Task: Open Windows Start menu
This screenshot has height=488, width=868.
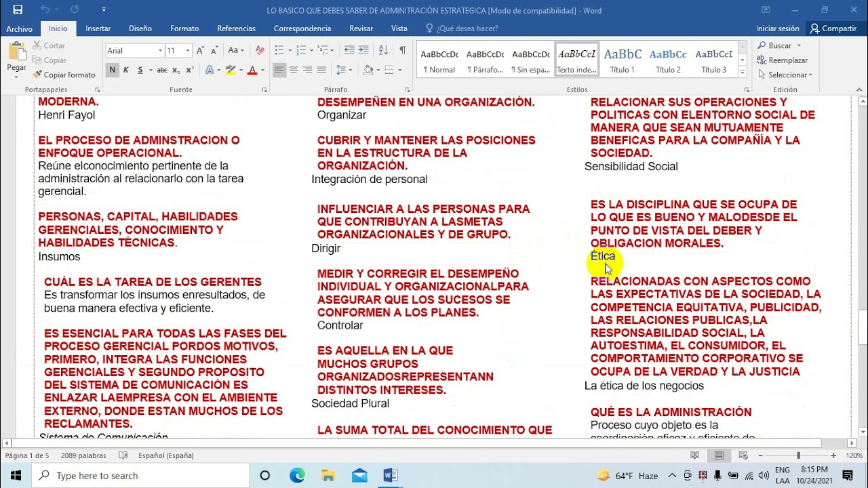Action: point(16,475)
